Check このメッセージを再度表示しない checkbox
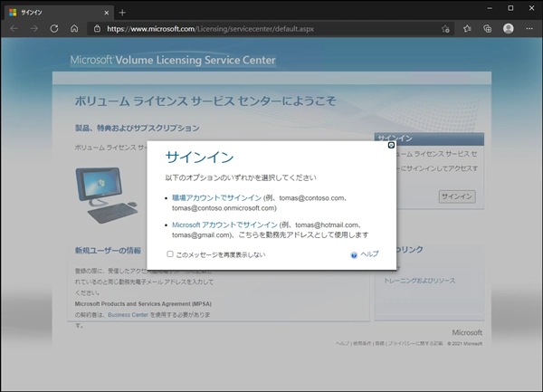The height and width of the screenshot is (392, 543). (x=170, y=254)
